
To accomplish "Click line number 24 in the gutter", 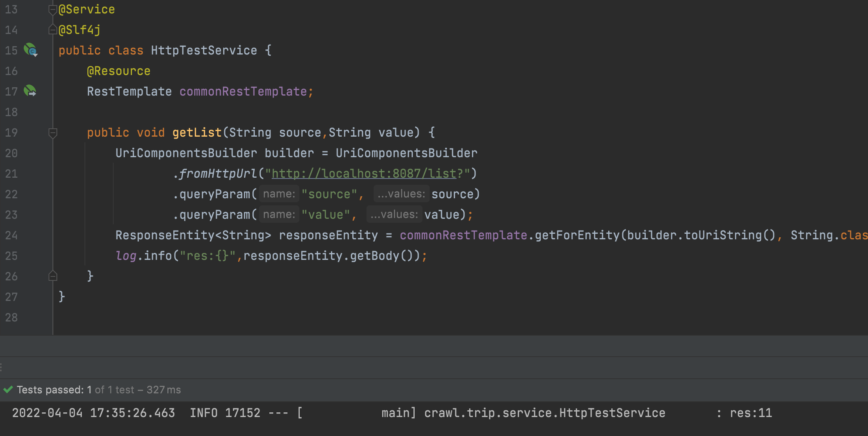I will (x=11, y=235).
